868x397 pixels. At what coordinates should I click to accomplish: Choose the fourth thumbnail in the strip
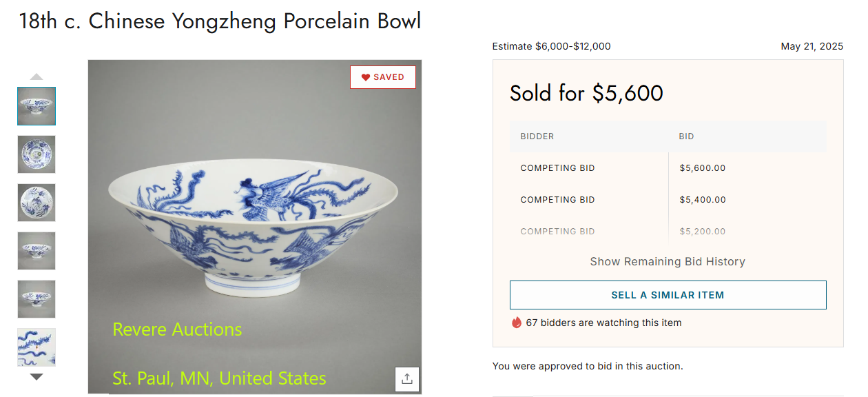pyautogui.click(x=37, y=251)
